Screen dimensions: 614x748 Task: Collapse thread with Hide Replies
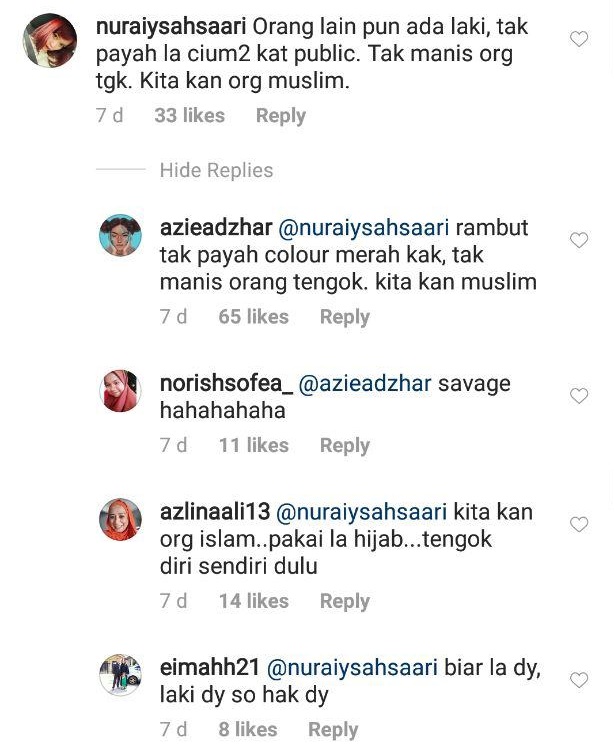click(216, 170)
